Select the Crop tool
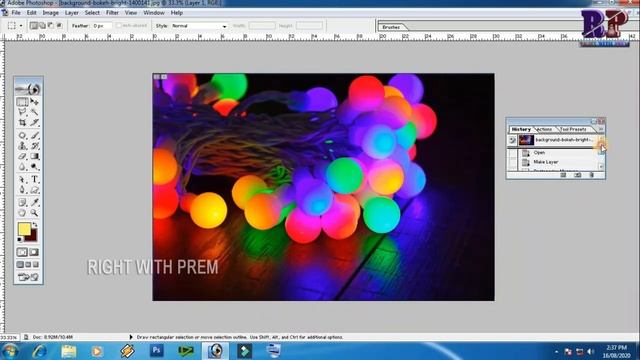 [22, 122]
